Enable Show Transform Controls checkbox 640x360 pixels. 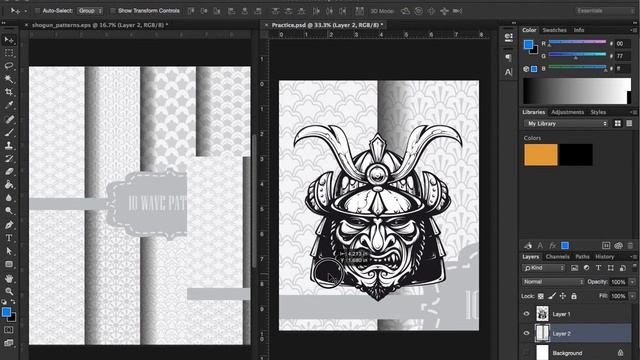click(113, 11)
